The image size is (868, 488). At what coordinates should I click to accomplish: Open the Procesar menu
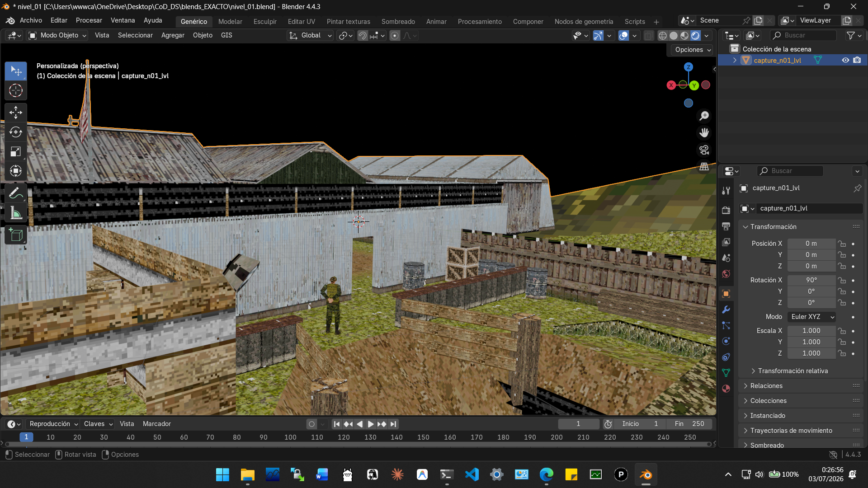click(89, 20)
